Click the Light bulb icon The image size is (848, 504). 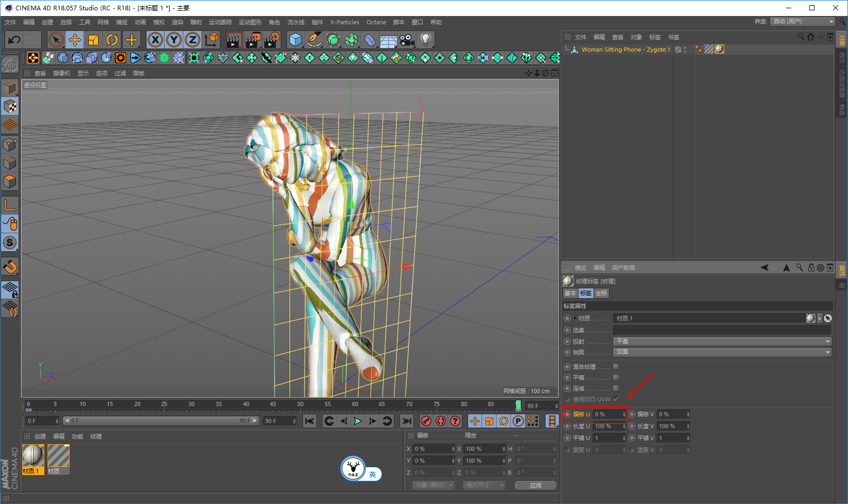click(425, 40)
